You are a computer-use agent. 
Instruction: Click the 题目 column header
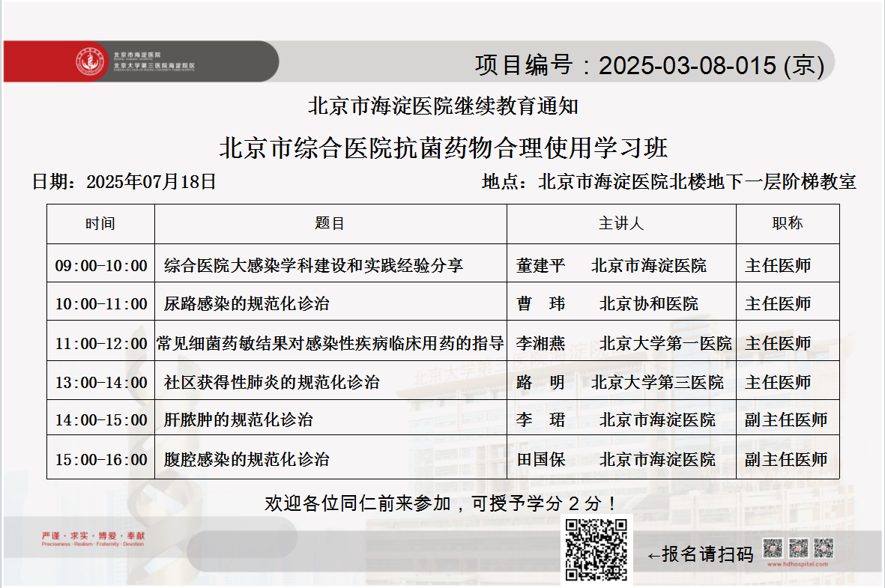pyautogui.click(x=330, y=223)
